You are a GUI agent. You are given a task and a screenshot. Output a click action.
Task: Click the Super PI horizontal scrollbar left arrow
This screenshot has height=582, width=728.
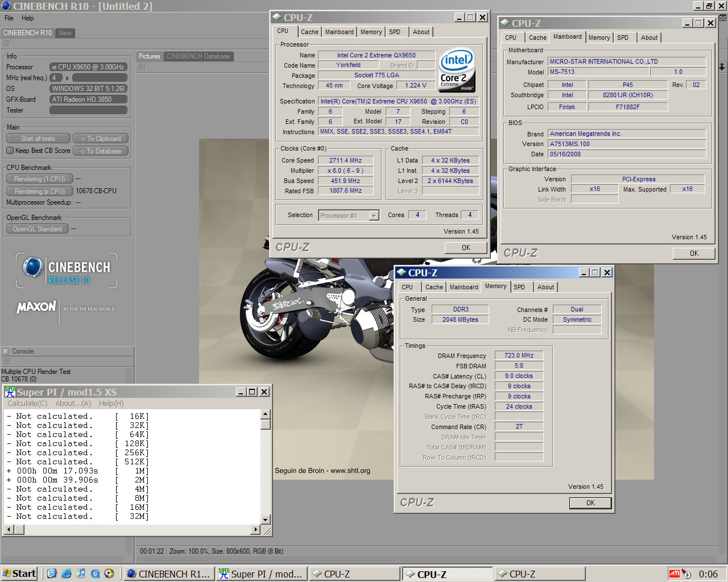point(9,530)
